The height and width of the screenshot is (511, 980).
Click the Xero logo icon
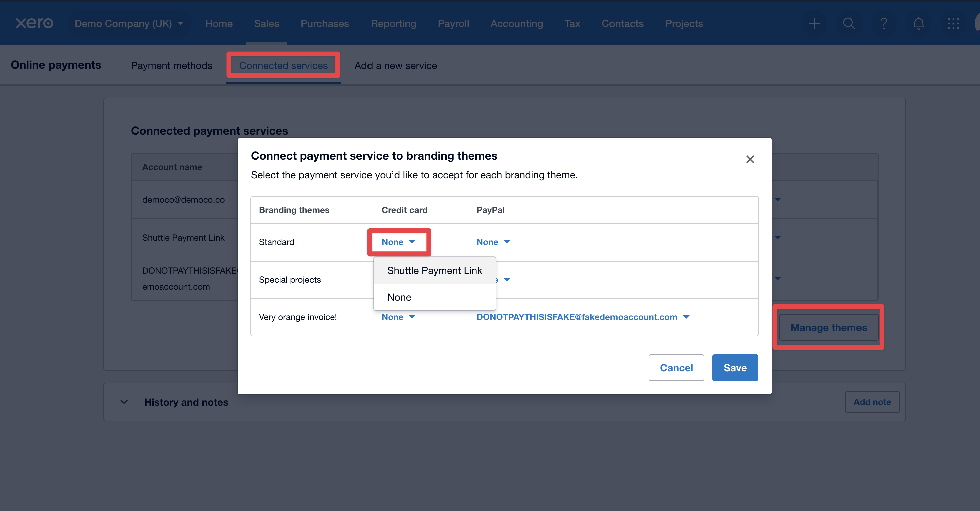pos(34,23)
